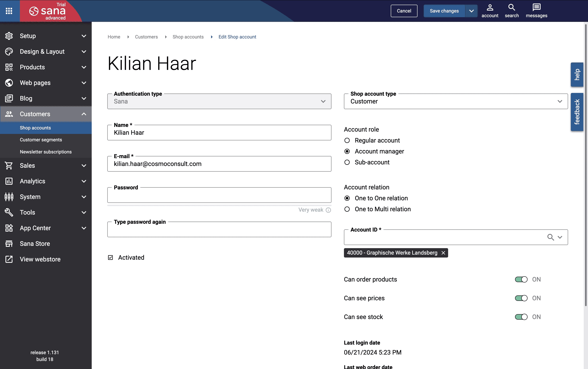The width and height of the screenshot is (588, 369).
Task: Click the App Center icon
Action: point(9,228)
